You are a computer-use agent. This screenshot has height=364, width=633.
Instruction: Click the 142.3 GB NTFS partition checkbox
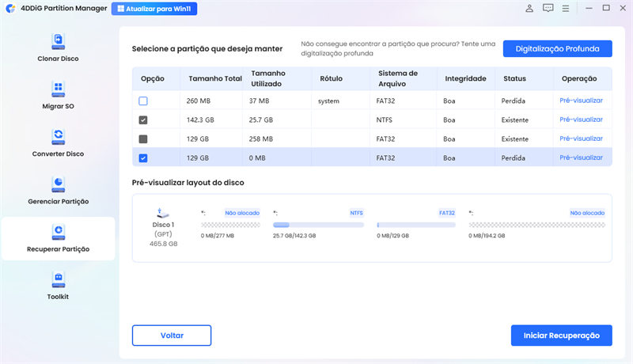pos(143,119)
